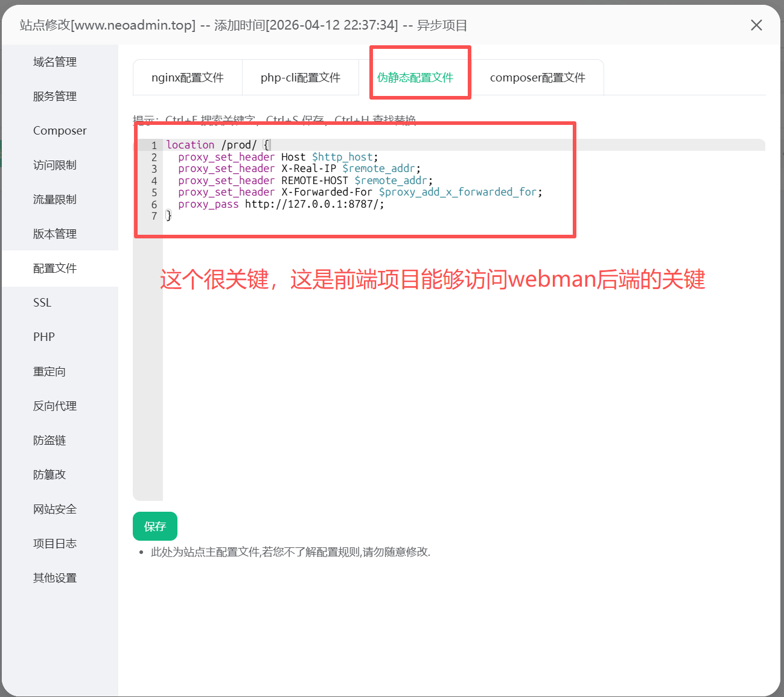Go to 重定向 settings
Screen dimensions: 784x697
[49, 372]
